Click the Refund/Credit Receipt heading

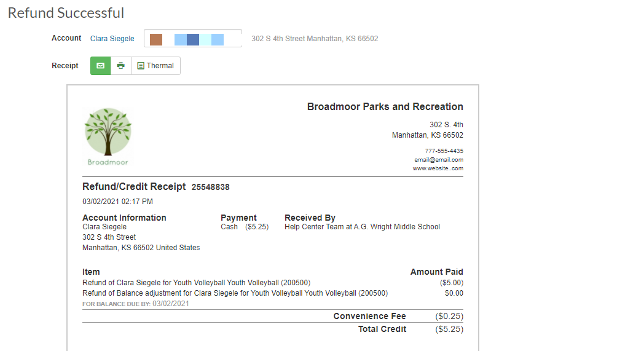tap(134, 187)
